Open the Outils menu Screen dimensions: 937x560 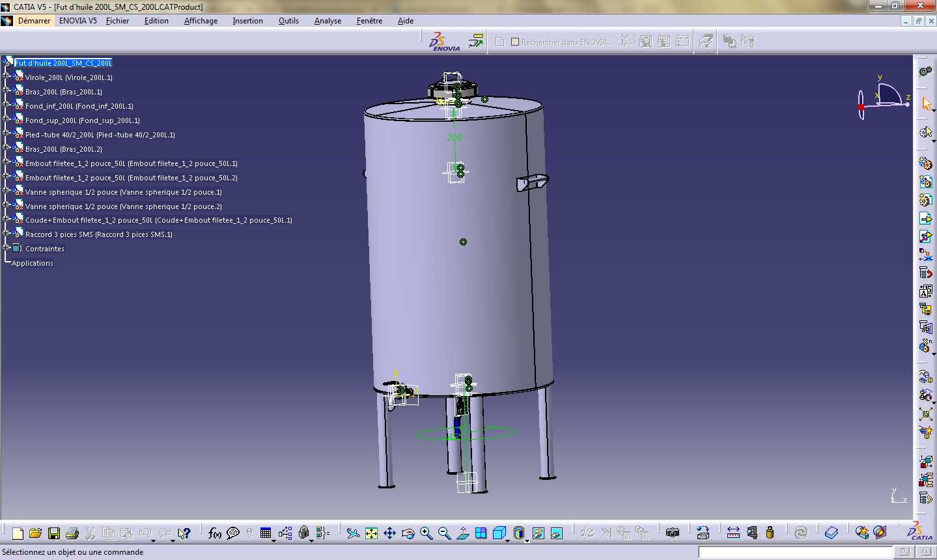288,21
